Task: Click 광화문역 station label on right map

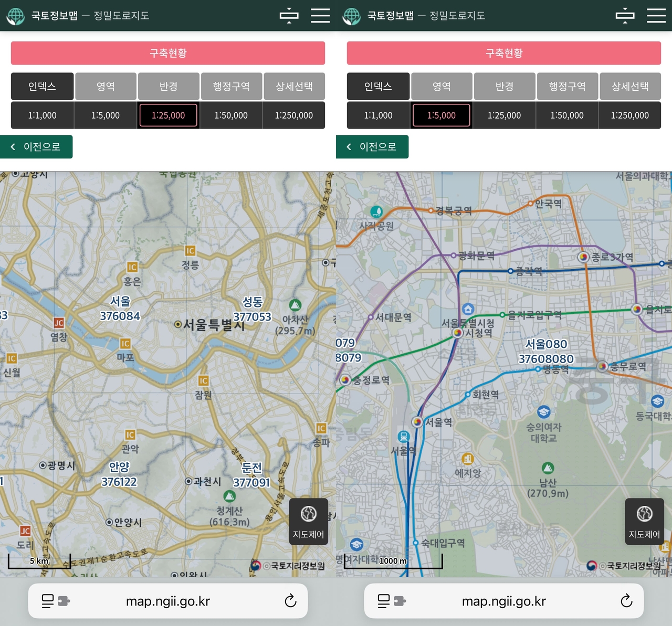Action: coord(476,256)
